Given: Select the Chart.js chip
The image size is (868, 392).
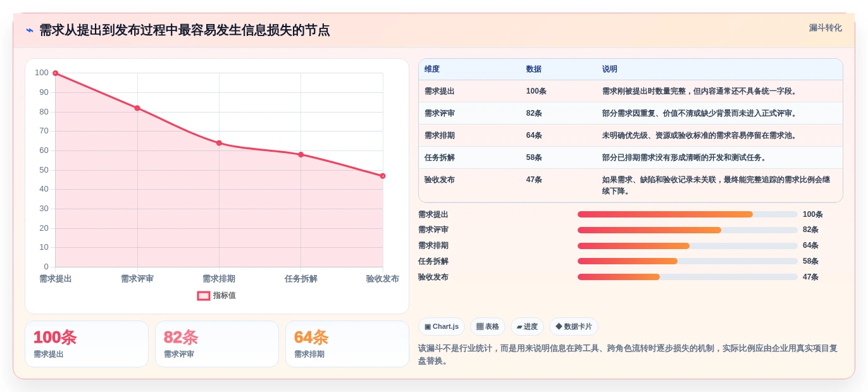Looking at the screenshot, I should click(442, 326).
